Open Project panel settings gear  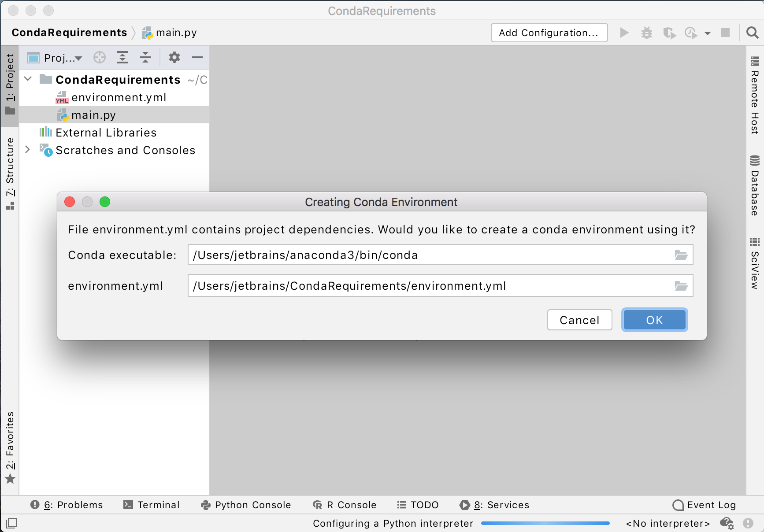pos(174,57)
